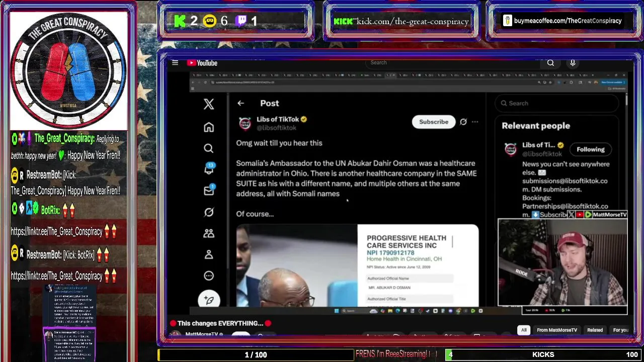The height and width of the screenshot is (362, 644).
Task: Open Libs of TikTok profile name link
Action: tap(278, 119)
